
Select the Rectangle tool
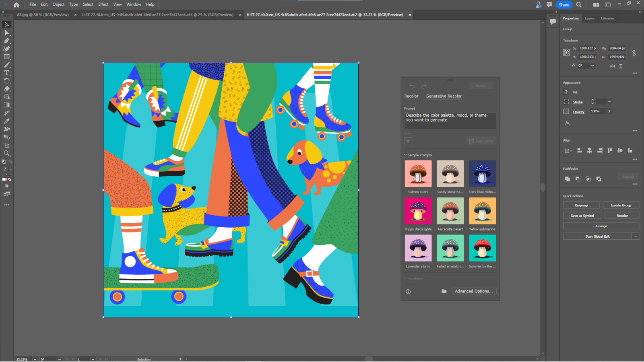(6, 57)
